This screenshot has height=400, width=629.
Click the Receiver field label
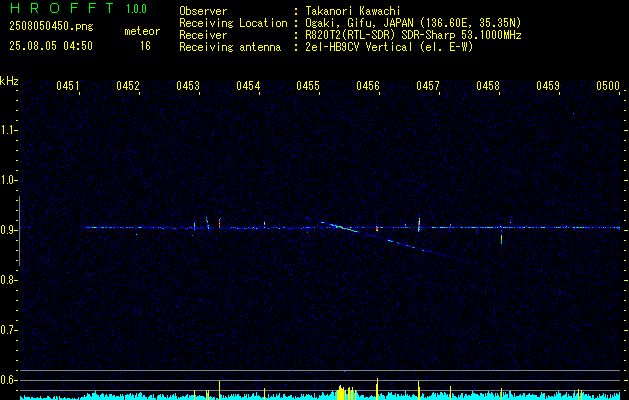tap(203, 35)
